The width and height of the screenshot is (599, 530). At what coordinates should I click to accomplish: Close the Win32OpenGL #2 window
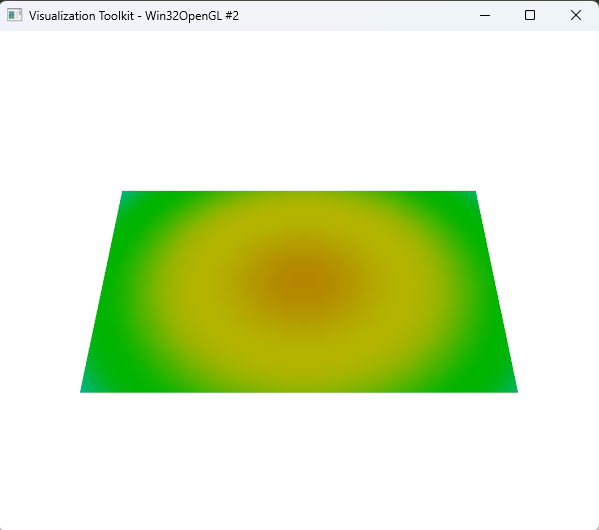pos(576,15)
